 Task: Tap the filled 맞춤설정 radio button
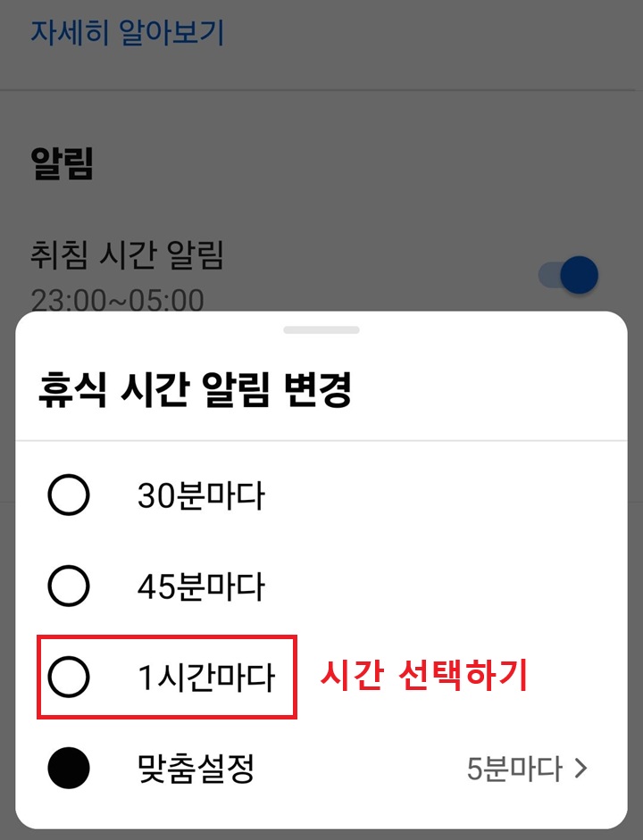[x=70, y=768]
